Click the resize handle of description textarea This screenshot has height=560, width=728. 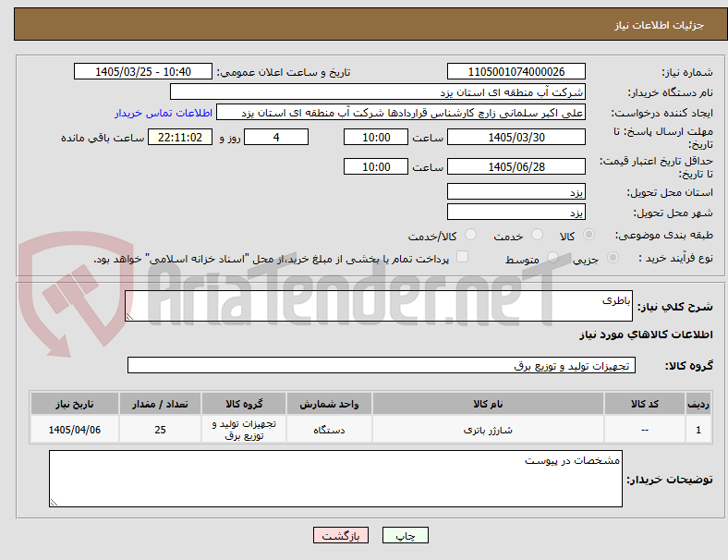129,317
